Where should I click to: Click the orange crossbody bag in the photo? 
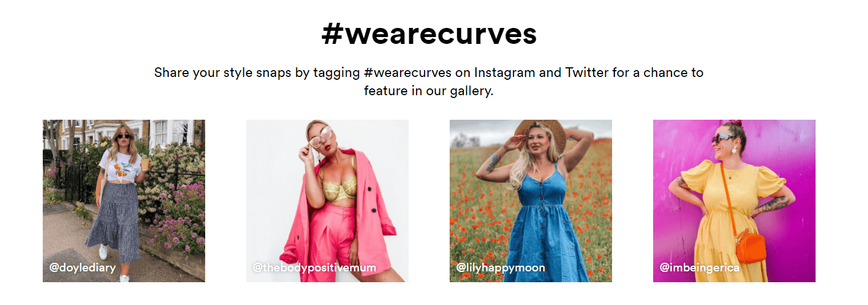[751, 246]
